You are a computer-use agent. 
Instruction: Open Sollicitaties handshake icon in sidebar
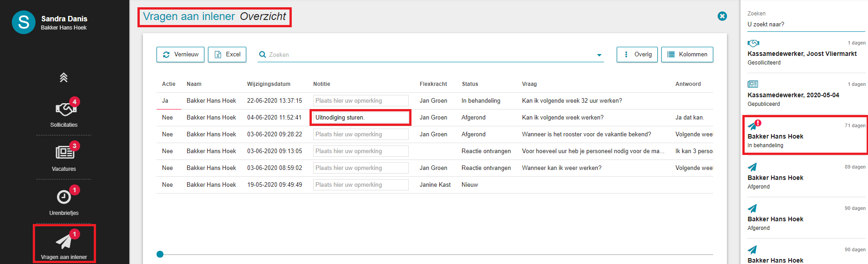click(x=64, y=109)
